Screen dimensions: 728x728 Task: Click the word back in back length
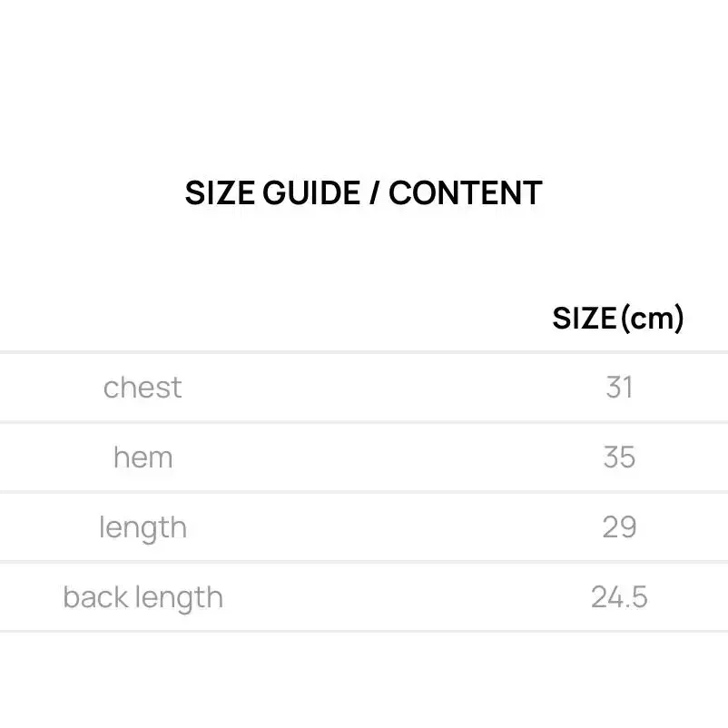(96, 597)
